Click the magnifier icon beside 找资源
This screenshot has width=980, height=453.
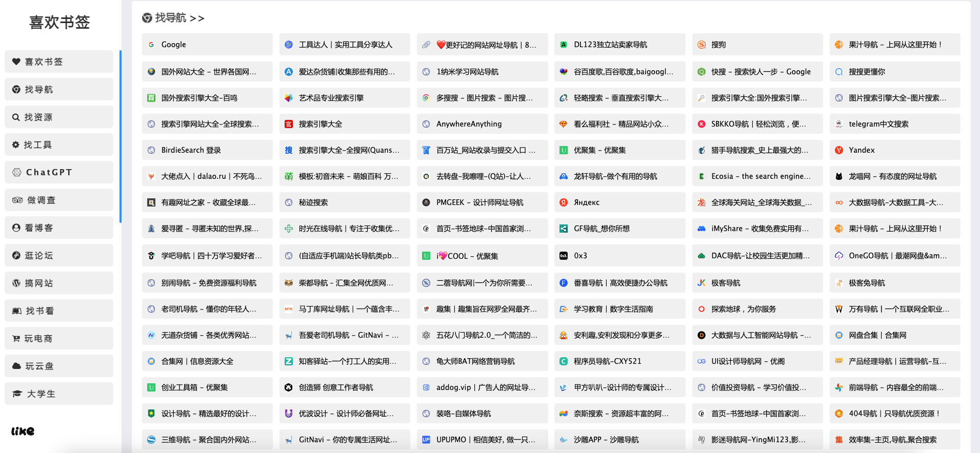click(16, 117)
